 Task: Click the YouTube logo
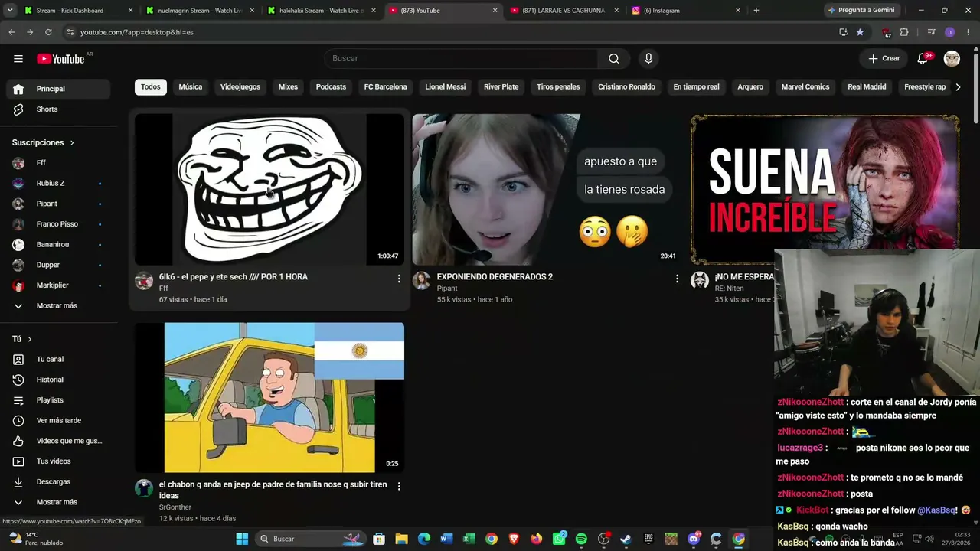[x=61, y=59]
